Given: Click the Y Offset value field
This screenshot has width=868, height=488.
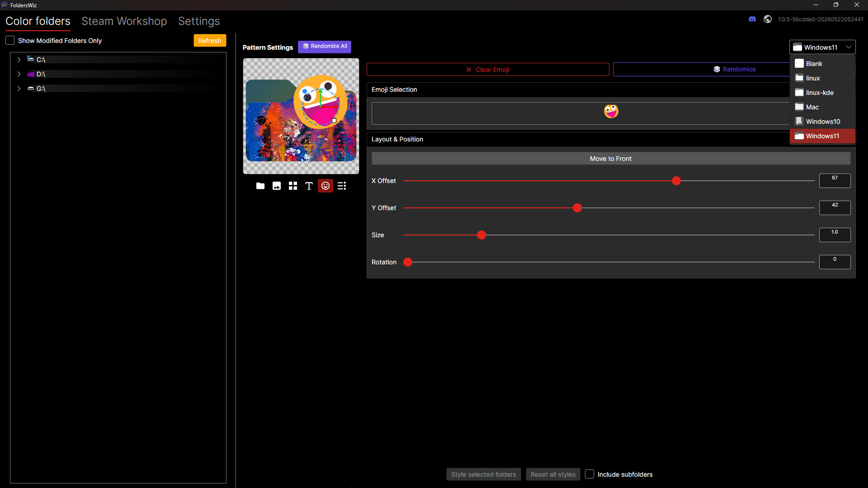Looking at the screenshot, I should pos(835,208).
